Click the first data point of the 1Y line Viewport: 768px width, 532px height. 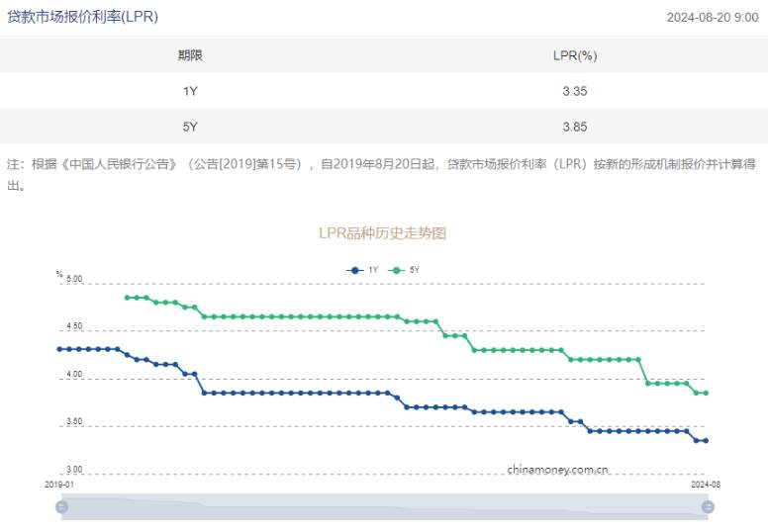pos(59,349)
